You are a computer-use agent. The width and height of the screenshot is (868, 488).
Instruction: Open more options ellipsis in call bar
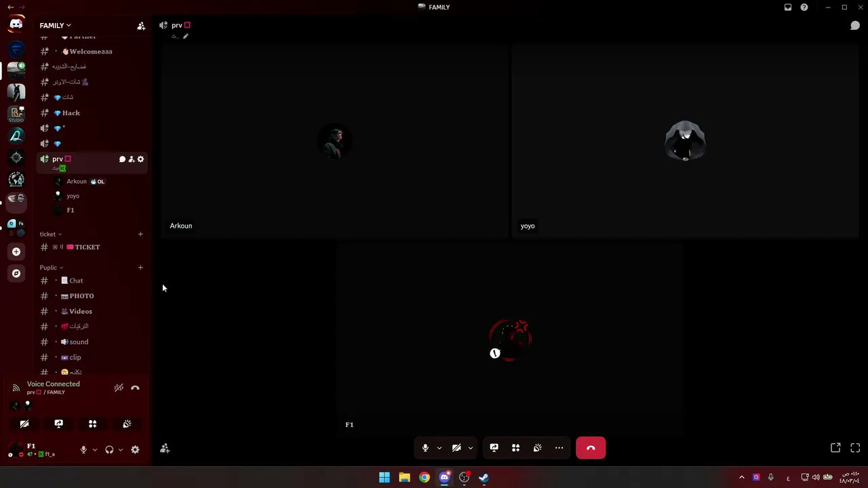(x=559, y=448)
